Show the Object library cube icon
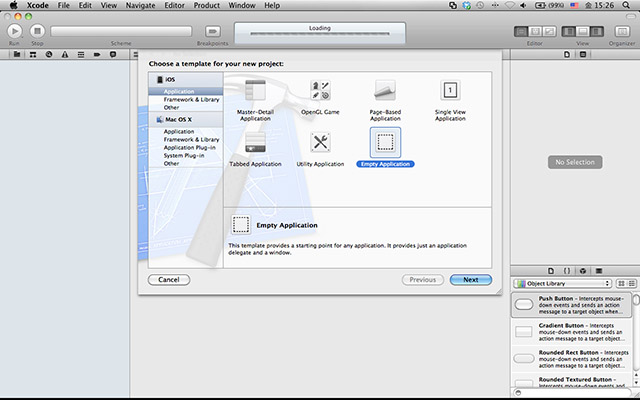Viewport: 640px width, 400px height. pos(583,271)
